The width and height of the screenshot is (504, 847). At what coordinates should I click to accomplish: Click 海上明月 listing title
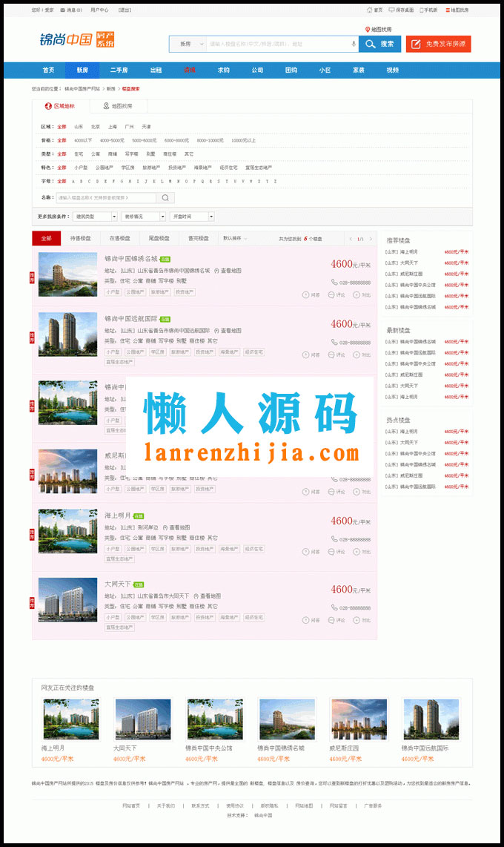click(x=118, y=515)
